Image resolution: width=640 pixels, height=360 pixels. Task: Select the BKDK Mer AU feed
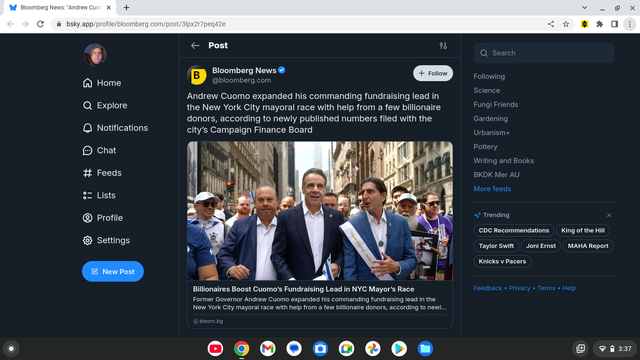click(x=496, y=175)
